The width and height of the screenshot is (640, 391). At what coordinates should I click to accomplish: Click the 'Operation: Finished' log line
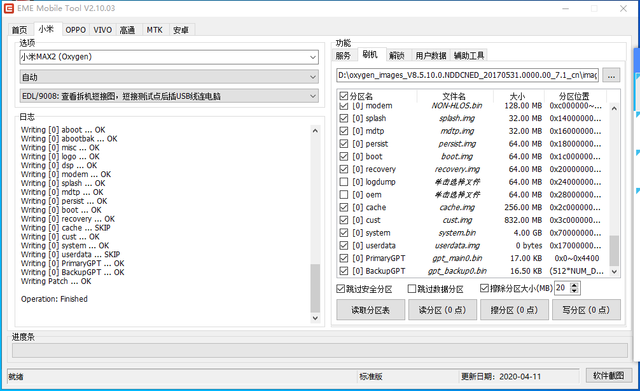click(x=54, y=299)
